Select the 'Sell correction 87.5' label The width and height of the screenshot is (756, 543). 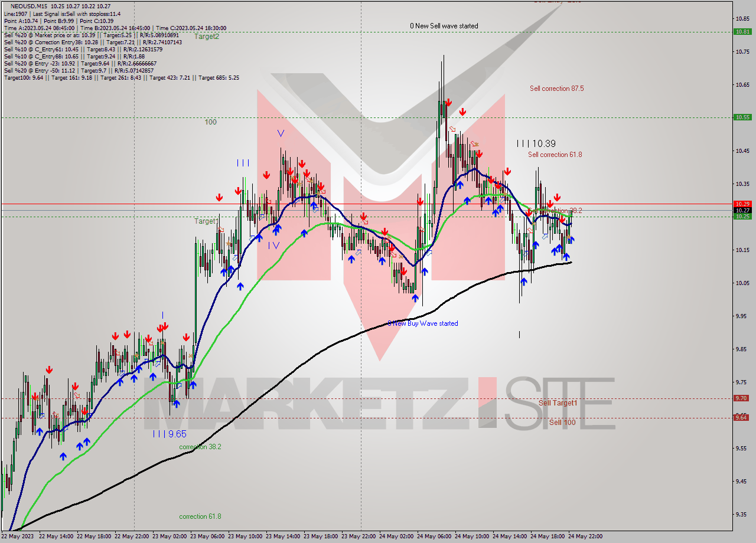557,89
